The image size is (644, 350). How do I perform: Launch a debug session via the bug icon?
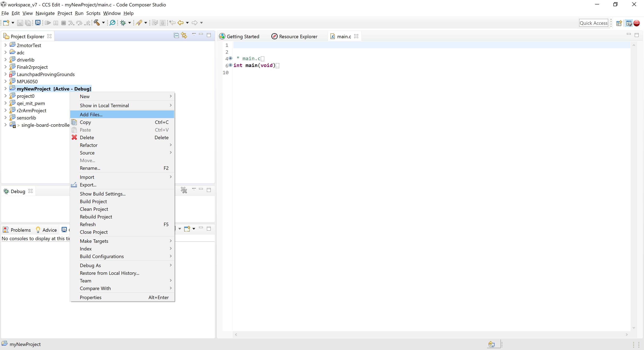click(123, 23)
